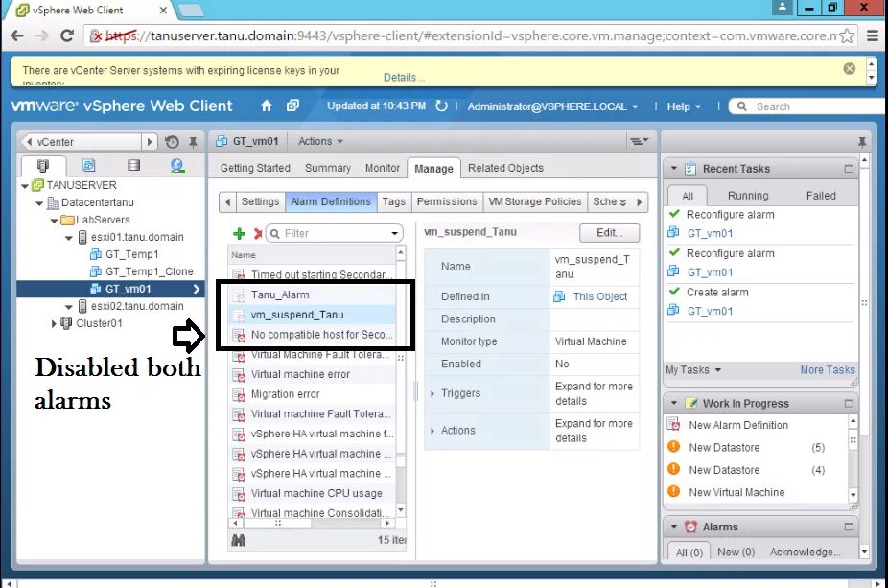Click the navigator history icon
This screenshot has width=888, height=588.
(x=173, y=142)
